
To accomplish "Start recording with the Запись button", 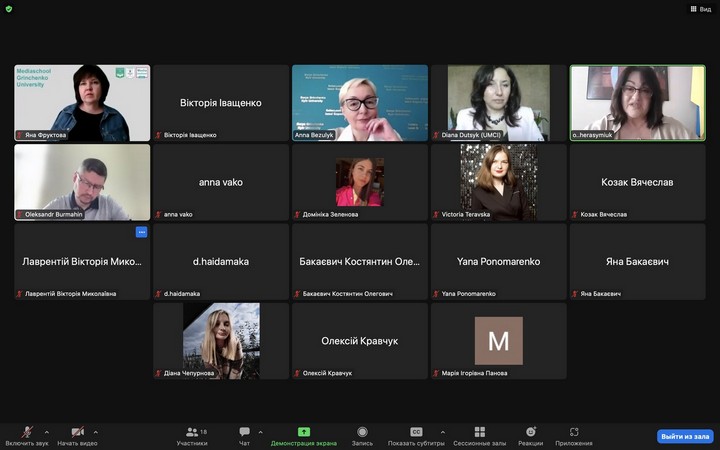I will pos(362,435).
